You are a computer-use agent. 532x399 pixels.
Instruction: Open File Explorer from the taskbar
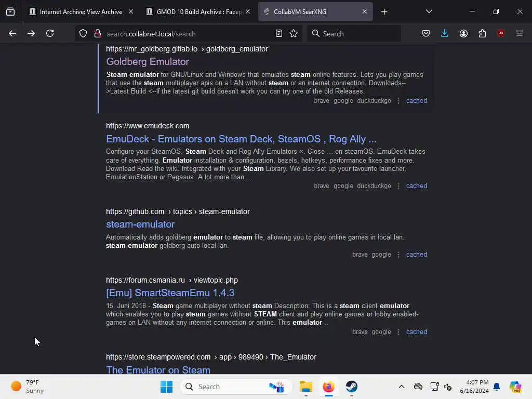click(305, 387)
